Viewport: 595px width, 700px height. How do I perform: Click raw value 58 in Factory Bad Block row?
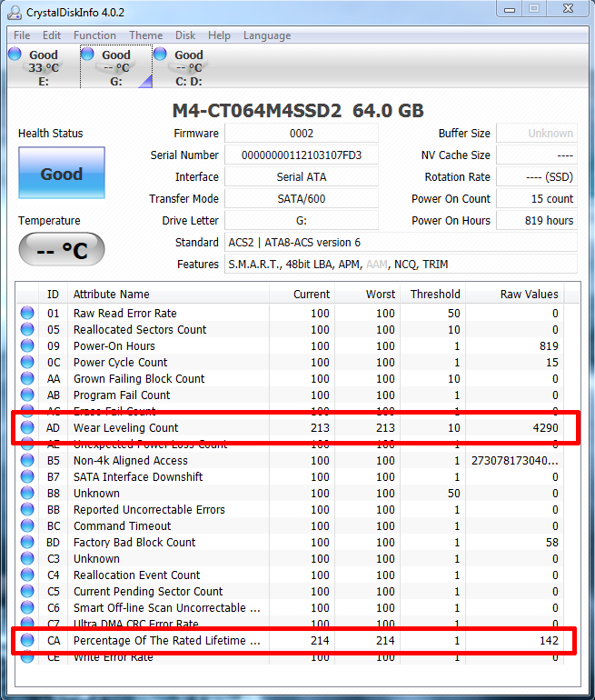[551, 543]
